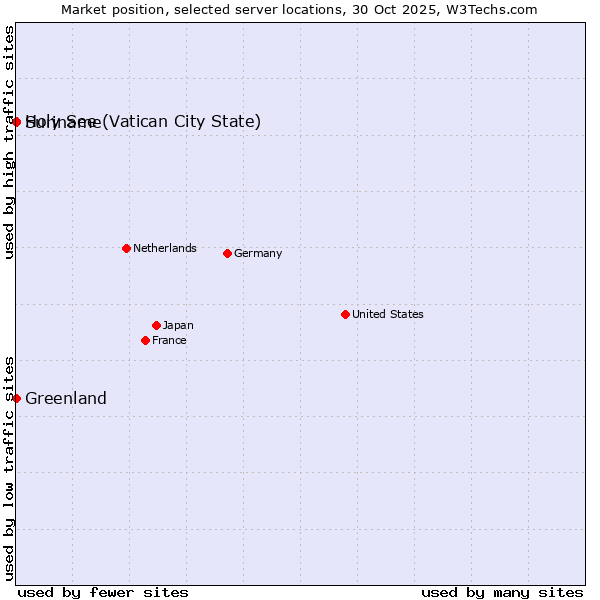Click the Netherlands text label
Image resolution: width=600 pixels, height=600 pixels.
pos(164,248)
